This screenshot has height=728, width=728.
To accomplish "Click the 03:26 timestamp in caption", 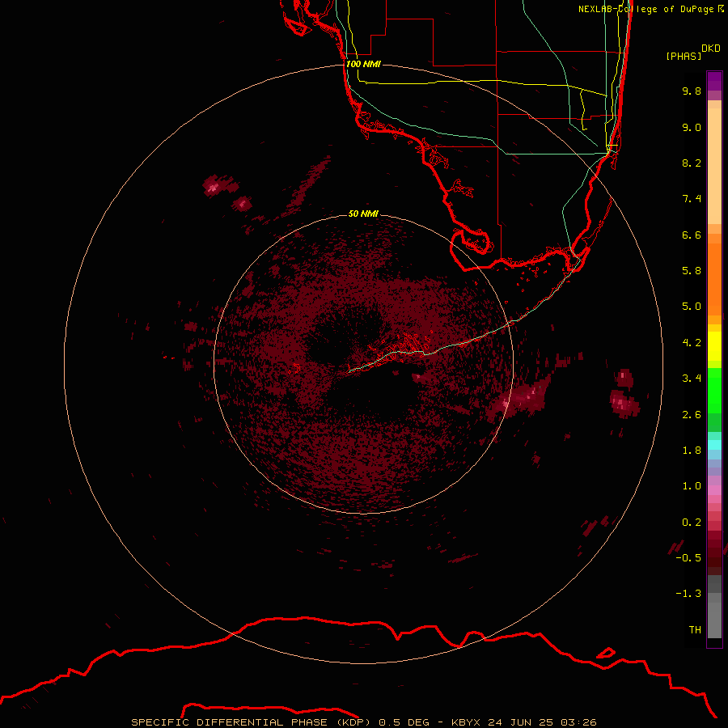I will pyautogui.click(x=578, y=722).
